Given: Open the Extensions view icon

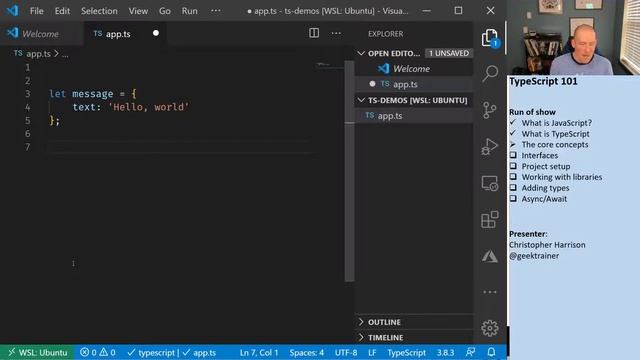Looking at the screenshot, I should 490,220.
